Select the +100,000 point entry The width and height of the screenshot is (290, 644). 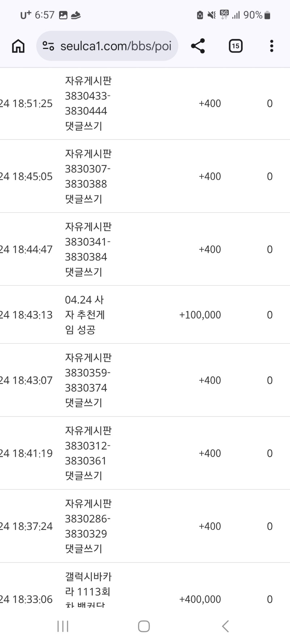pyautogui.click(x=200, y=315)
